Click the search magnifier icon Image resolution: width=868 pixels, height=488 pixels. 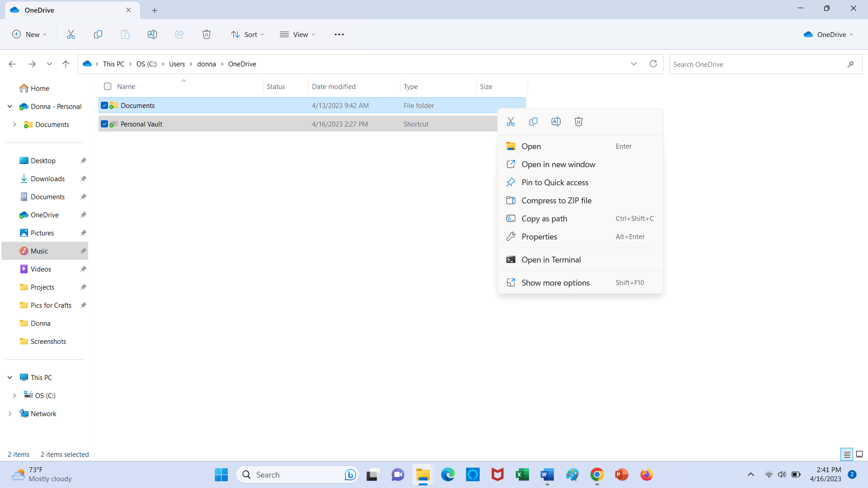[x=850, y=64]
